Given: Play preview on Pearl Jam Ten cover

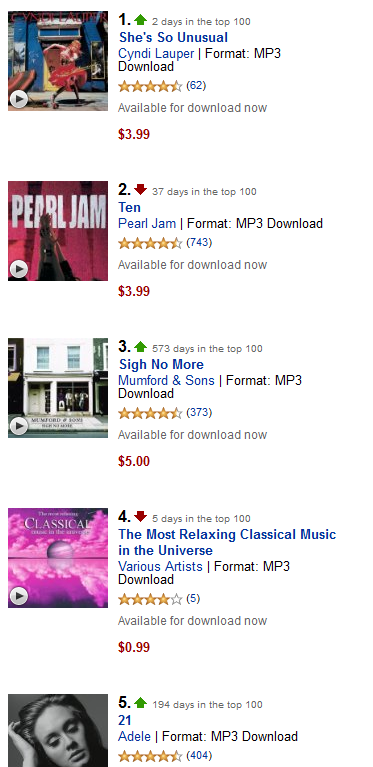Looking at the screenshot, I should (19, 269).
